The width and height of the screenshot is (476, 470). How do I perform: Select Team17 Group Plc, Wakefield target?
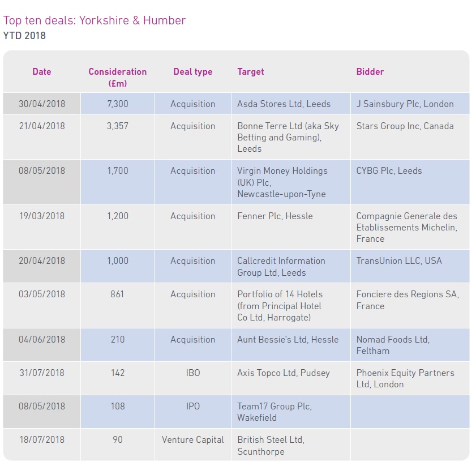click(291, 412)
